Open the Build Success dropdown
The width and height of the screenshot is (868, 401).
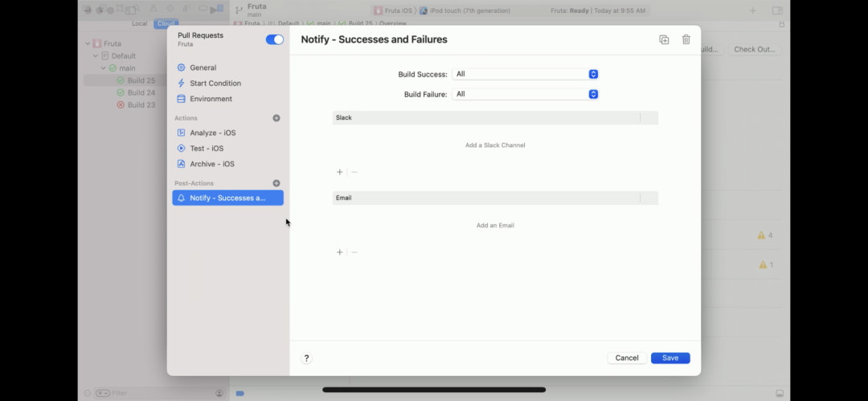[x=525, y=74]
